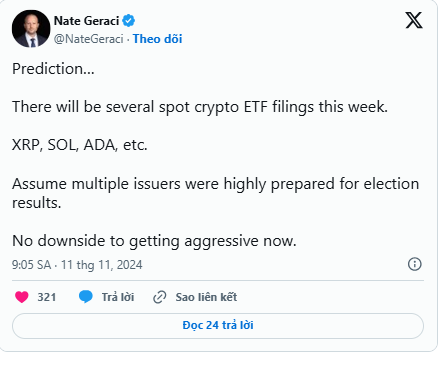Click the chain copy-link icon
The height and width of the screenshot is (366, 446).
click(160, 297)
